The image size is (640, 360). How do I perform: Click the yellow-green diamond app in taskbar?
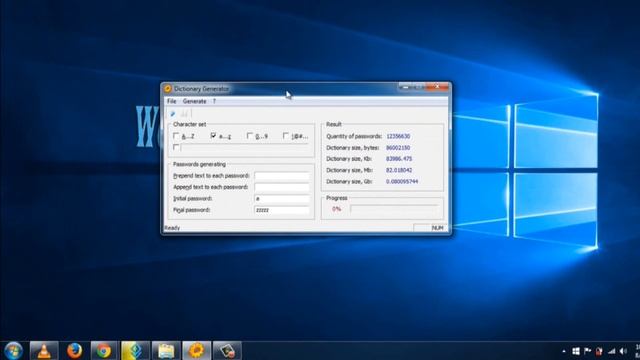pos(135,351)
